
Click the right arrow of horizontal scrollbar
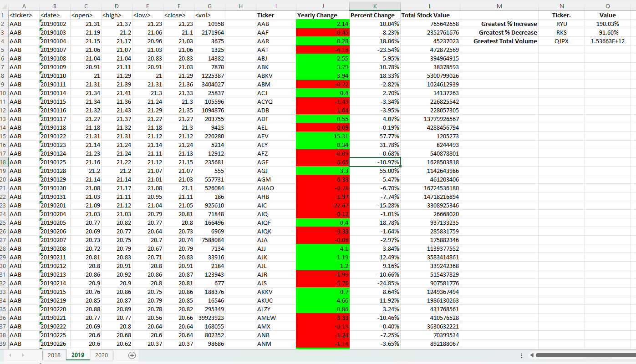point(632,355)
